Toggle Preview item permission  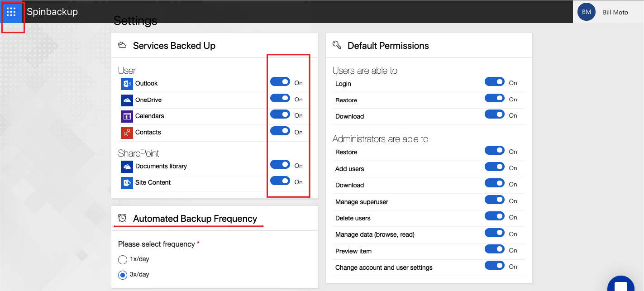coord(495,249)
